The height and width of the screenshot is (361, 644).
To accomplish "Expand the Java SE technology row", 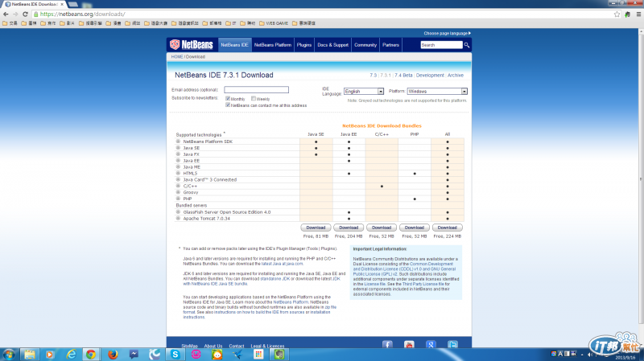I will tap(178, 148).
